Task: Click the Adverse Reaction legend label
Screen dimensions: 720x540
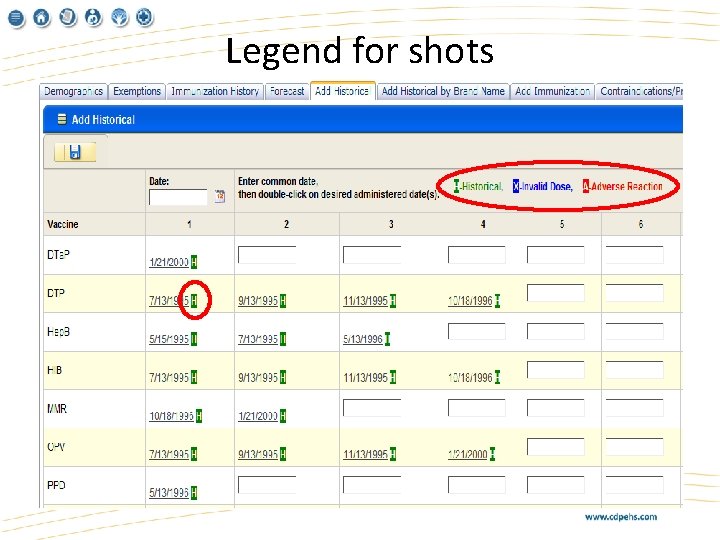Action: 626,186
